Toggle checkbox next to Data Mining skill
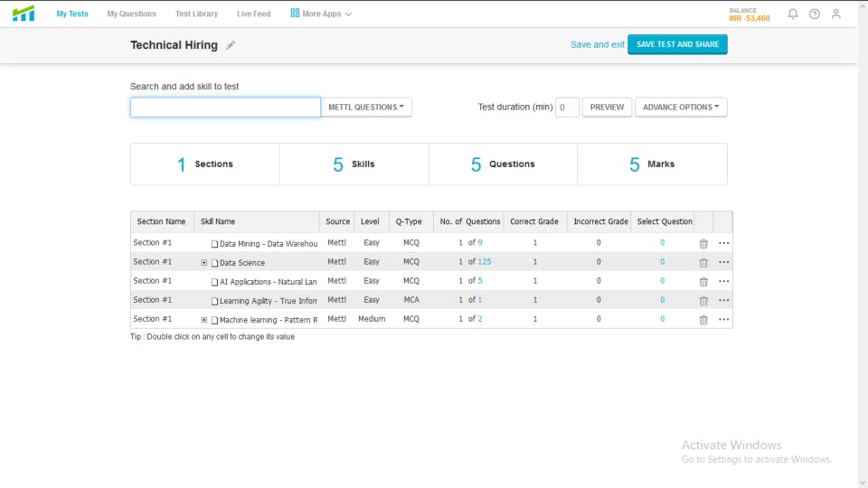Screen dimensions: 868x488 215,244
